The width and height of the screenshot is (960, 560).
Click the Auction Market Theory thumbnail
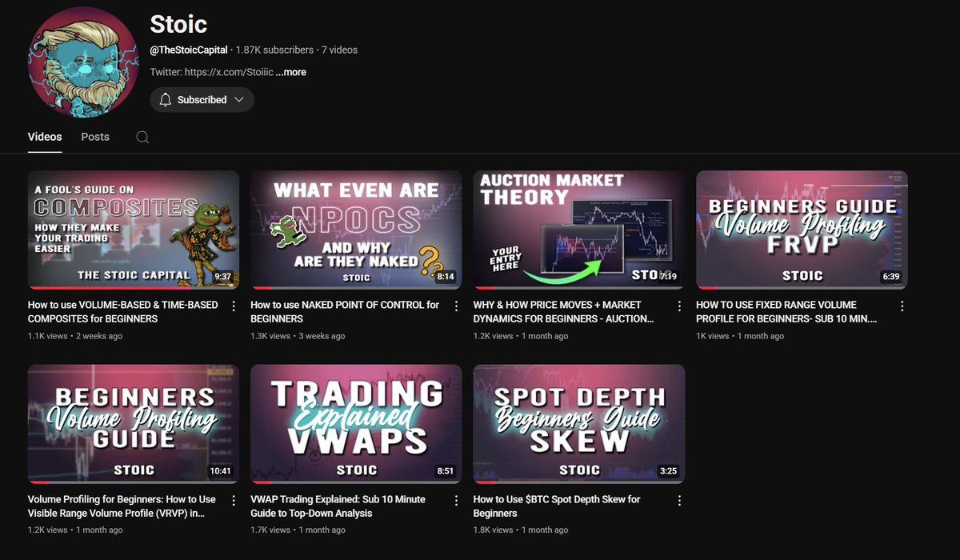point(579,230)
